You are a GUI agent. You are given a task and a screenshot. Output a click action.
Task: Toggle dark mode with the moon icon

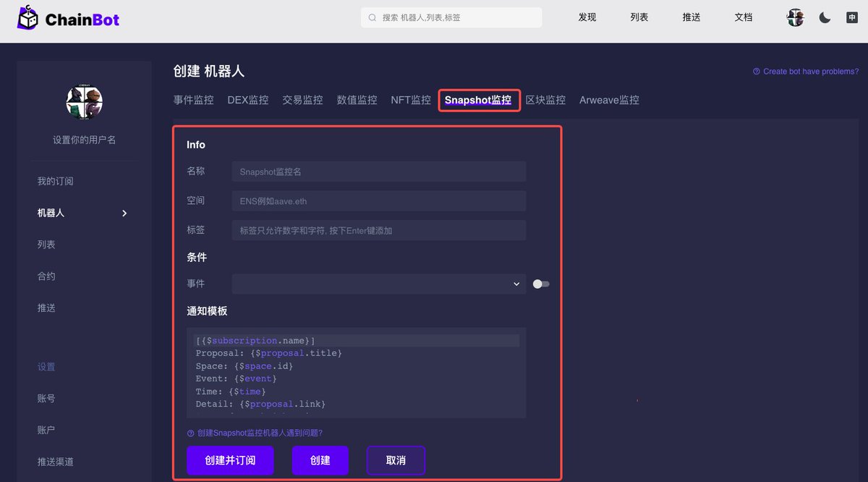coord(825,18)
